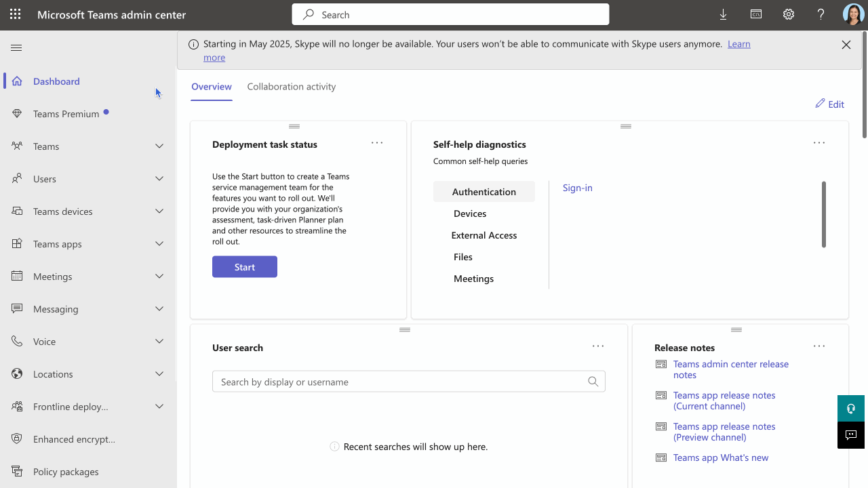Click the Self-help diagnostics scrollbar

(824, 214)
